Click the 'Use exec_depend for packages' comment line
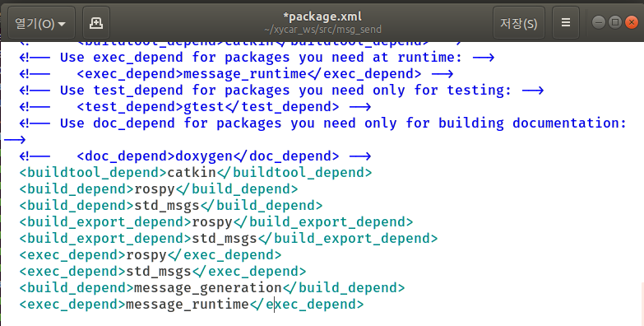The width and height of the screenshot is (644, 326). pos(257,57)
